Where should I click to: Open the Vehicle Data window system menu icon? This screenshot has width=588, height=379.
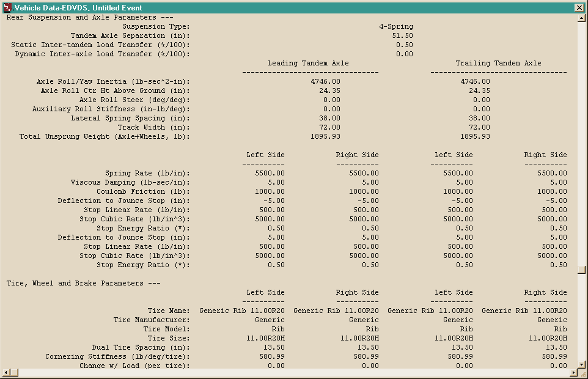7,7
